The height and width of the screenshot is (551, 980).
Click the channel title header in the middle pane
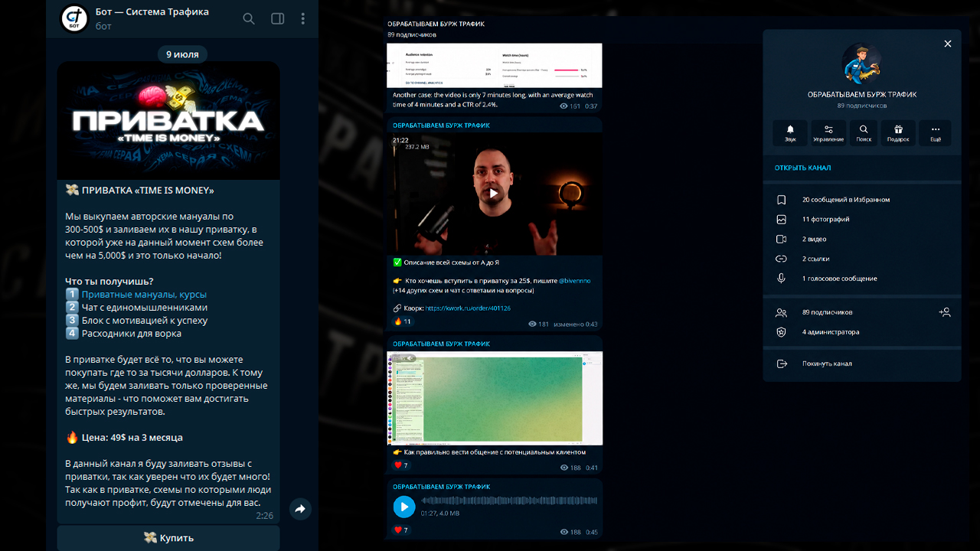pyautogui.click(x=436, y=24)
